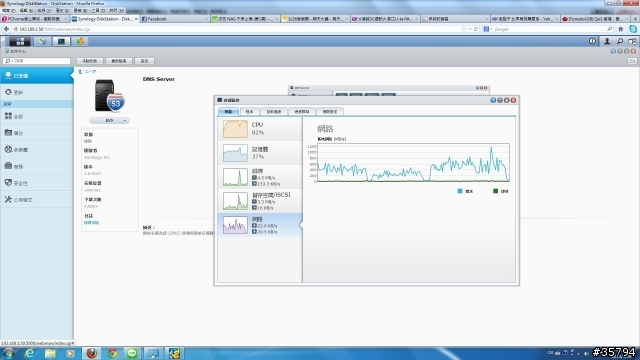
Task: Click the Google search box in Firefox
Action: [x=549, y=29]
